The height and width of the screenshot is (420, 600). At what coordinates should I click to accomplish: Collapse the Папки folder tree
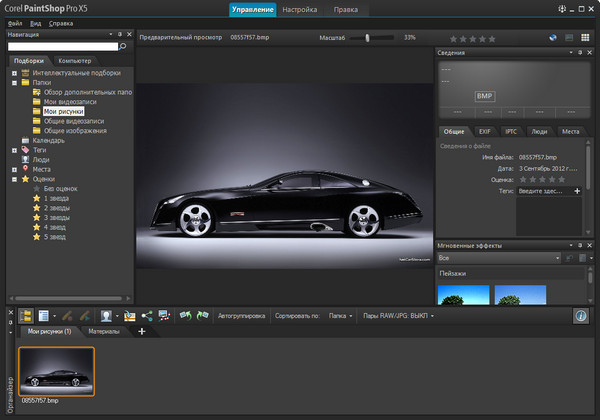pyautogui.click(x=14, y=83)
